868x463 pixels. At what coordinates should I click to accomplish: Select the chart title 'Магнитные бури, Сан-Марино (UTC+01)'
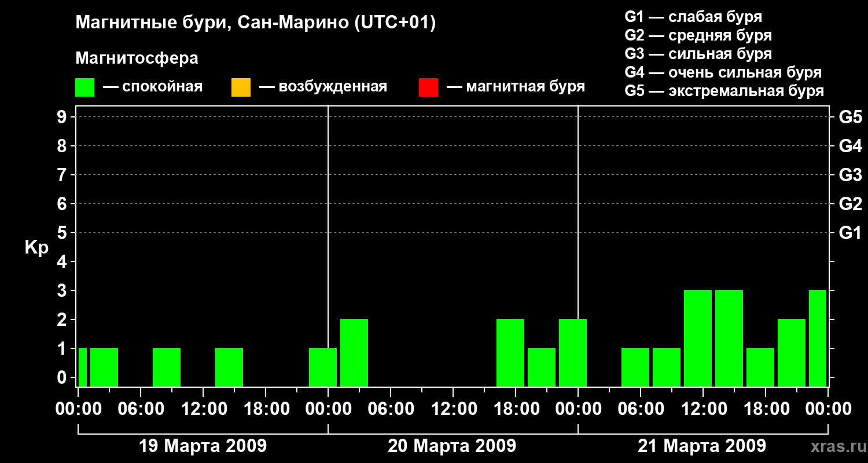point(256,23)
